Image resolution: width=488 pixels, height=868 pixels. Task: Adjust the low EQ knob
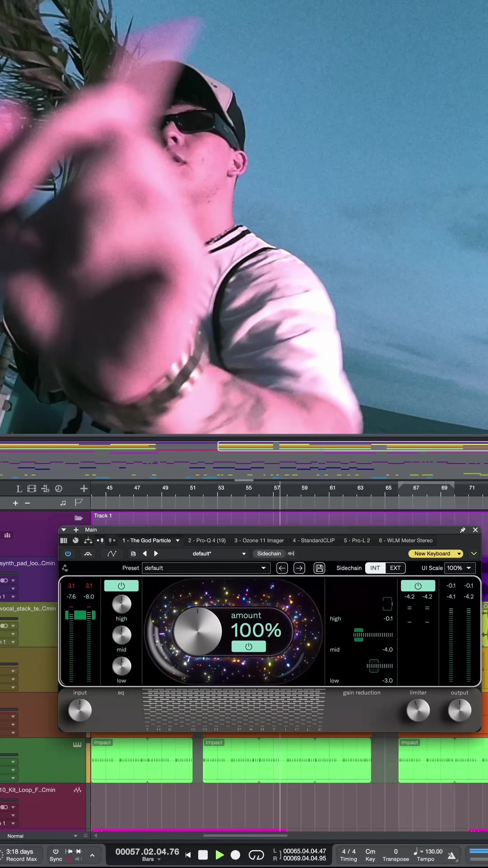coord(122,666)
